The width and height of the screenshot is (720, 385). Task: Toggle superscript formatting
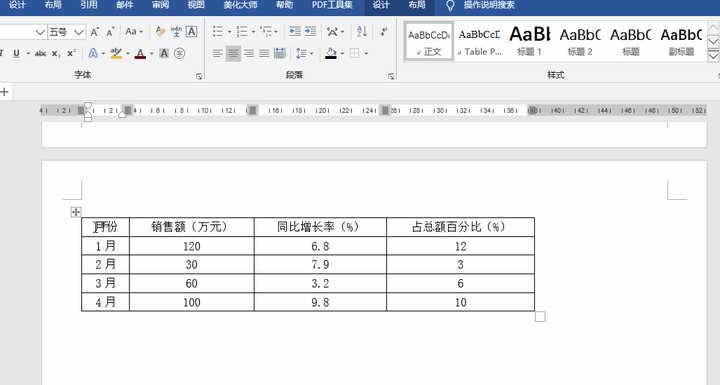71,53
